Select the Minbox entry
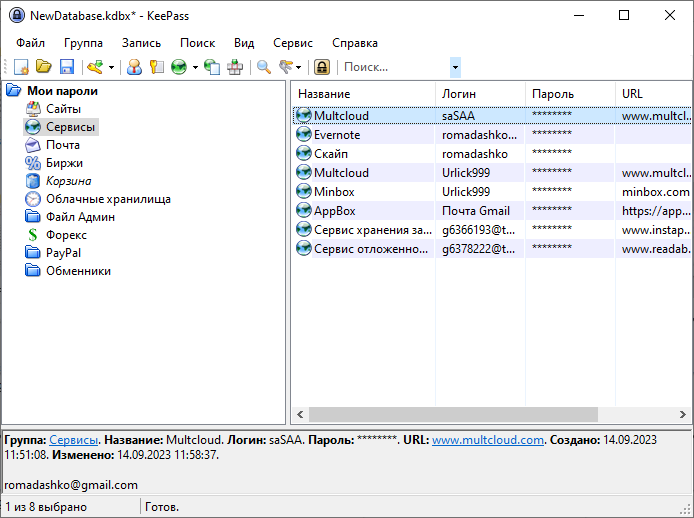 pos(492,192)
